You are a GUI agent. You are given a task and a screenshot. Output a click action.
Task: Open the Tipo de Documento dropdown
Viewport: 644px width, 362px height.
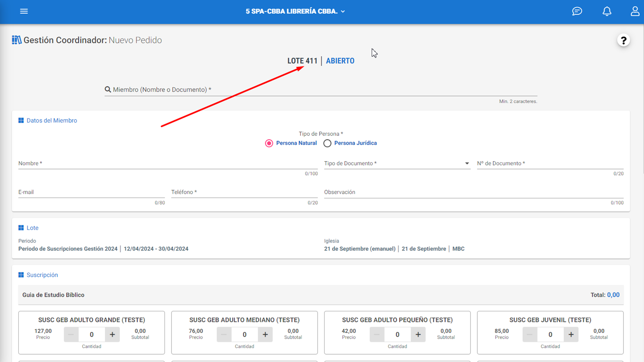pos(397,164)
